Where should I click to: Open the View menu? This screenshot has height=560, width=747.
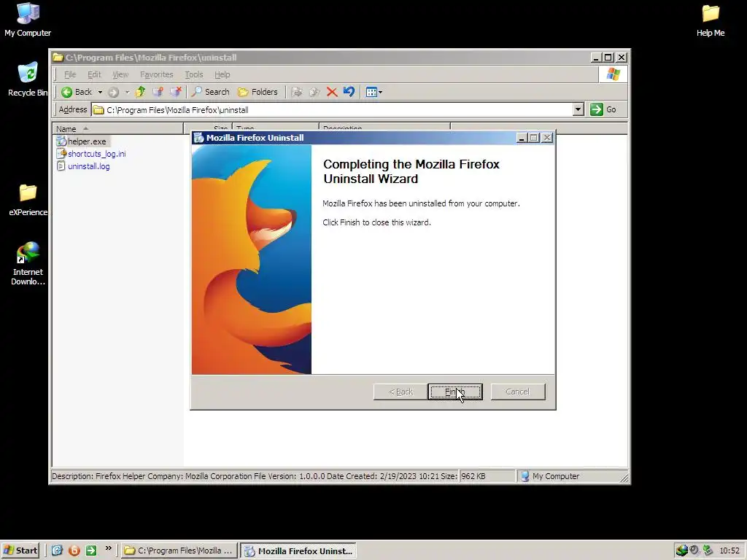(x=120, y=74)
